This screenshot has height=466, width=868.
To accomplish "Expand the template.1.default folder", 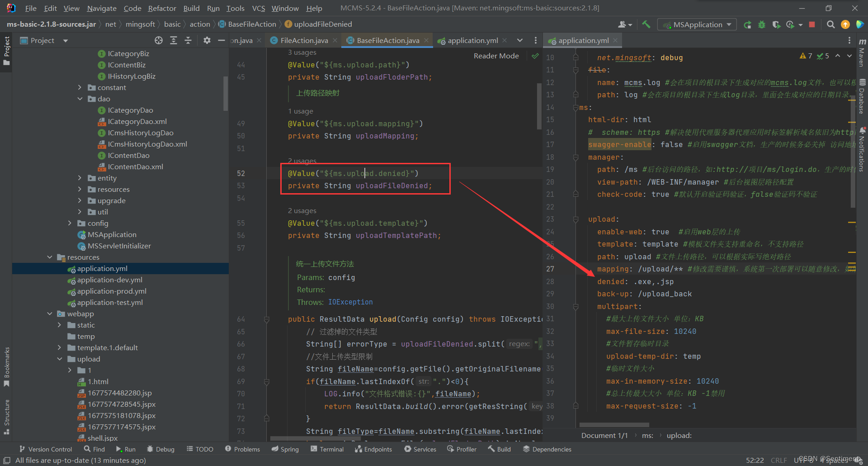I will coord(60,347).
